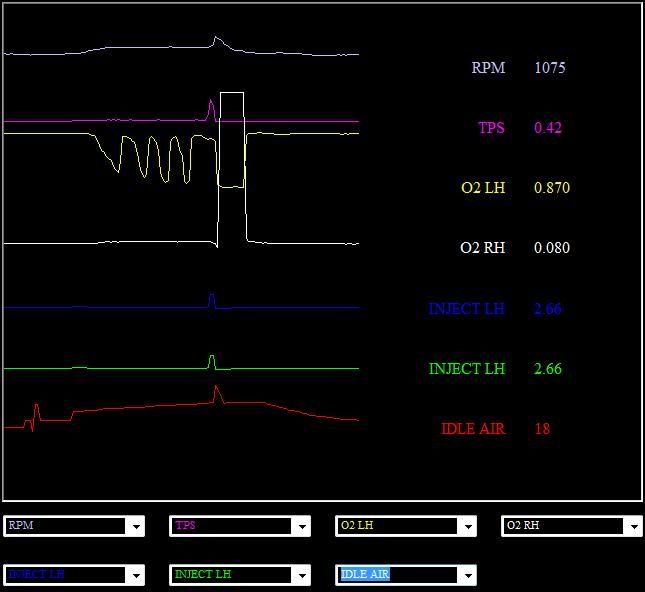
Task: Click the highlighted IDLE AIR combo box text
Action: (365, 574)
